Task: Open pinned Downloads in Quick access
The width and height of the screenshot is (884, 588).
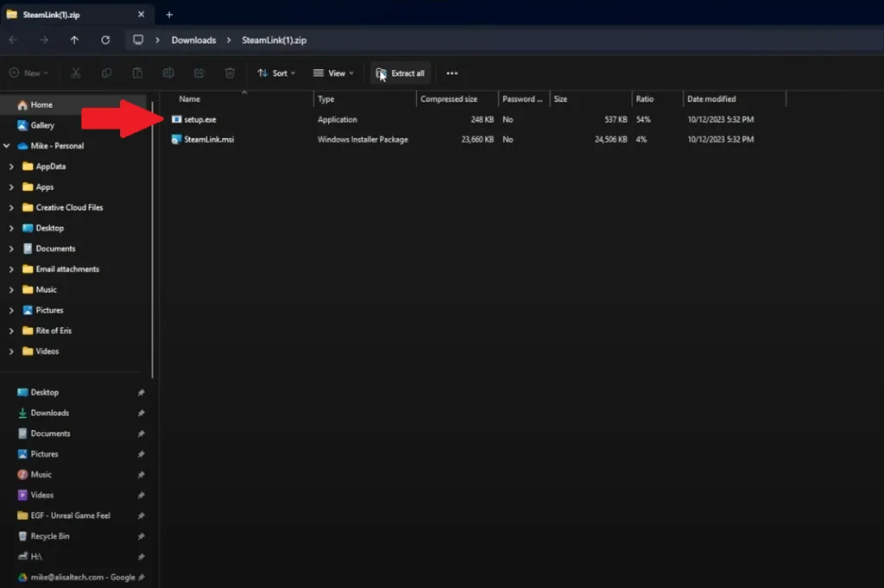Action: click(x=49, y=414)
